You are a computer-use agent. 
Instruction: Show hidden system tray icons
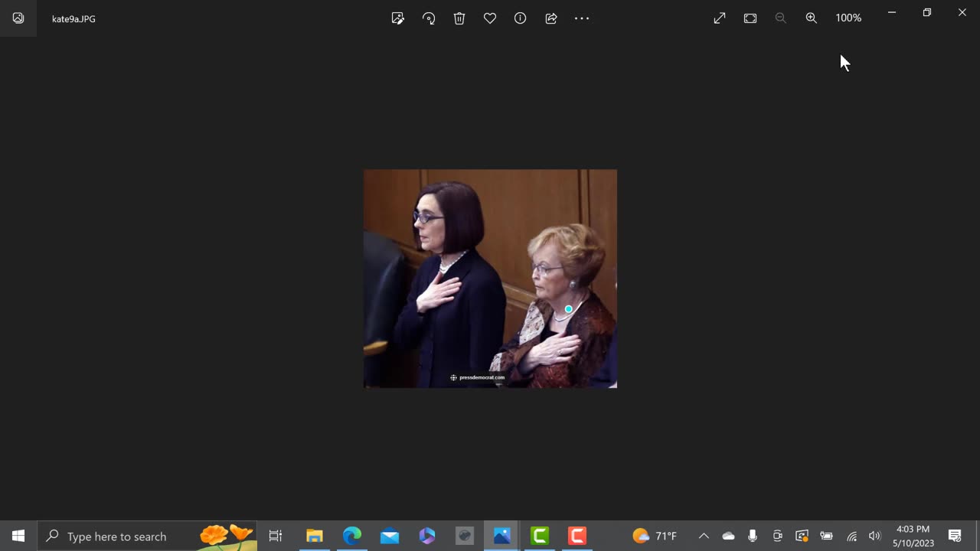704,536
